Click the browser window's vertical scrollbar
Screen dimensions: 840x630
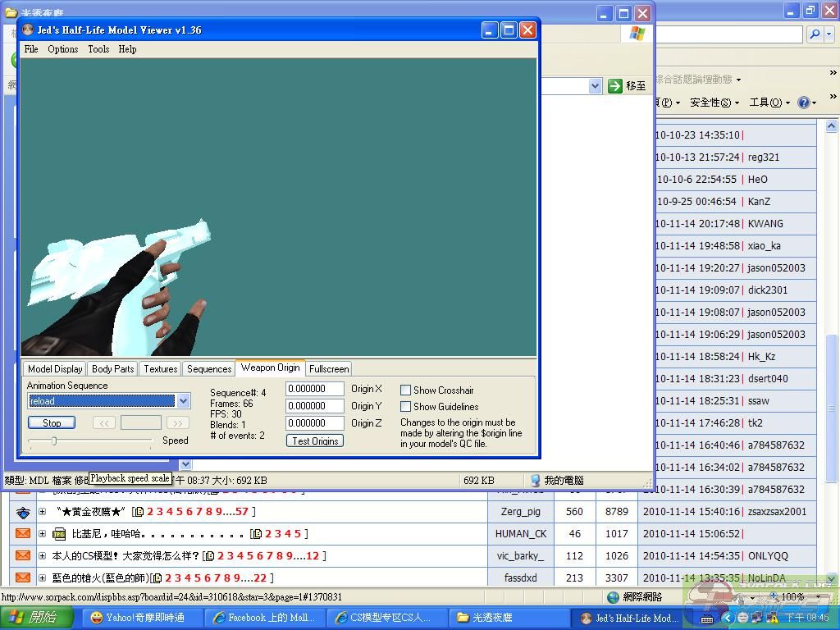(x=831, y=353)
